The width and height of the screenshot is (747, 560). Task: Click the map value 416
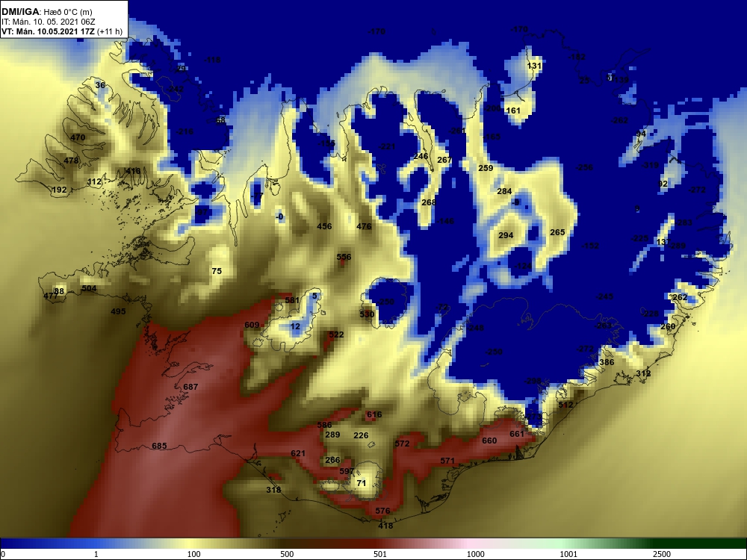(134, 172)
